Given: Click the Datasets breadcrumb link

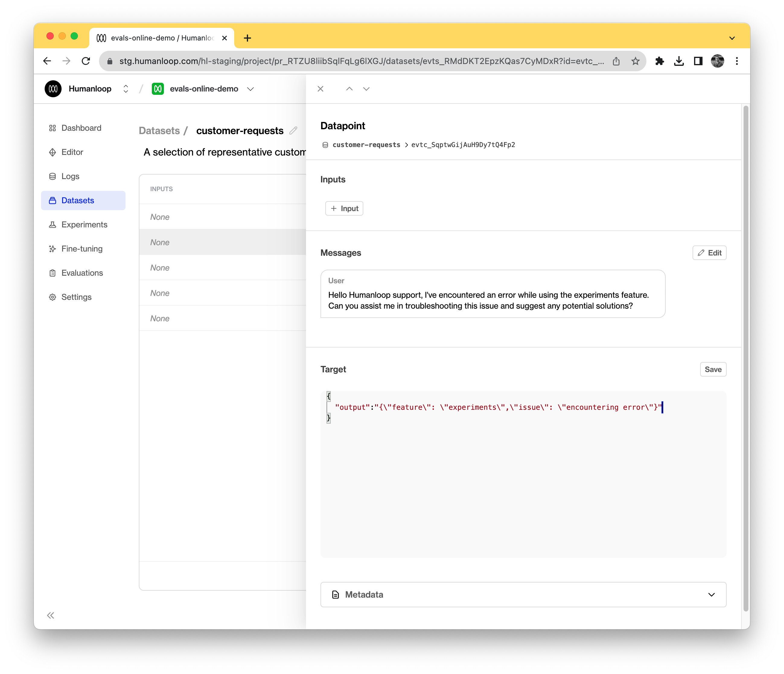Looking at the screenshot, I should pyautogui.click(x=159, y=131).
